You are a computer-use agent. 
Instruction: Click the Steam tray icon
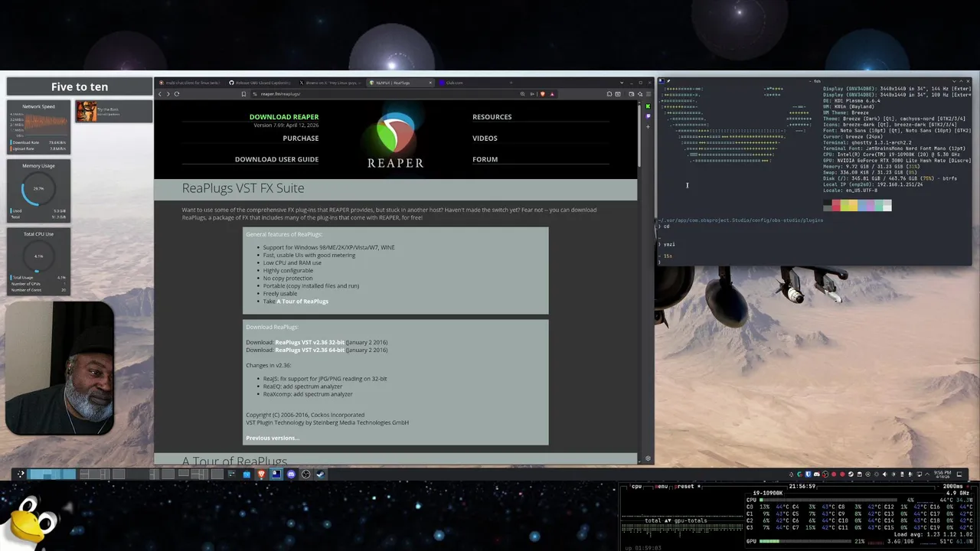(x=851, y=474)
